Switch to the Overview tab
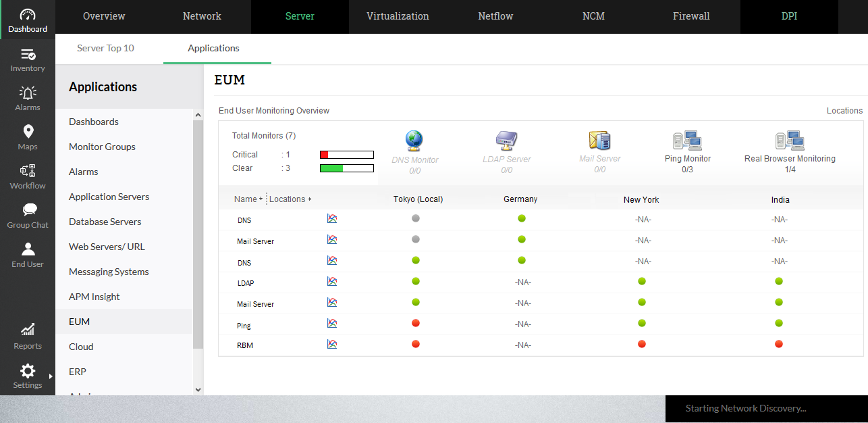Image resolution: width=868 pixels, height=423 pixels. point(104,16)
